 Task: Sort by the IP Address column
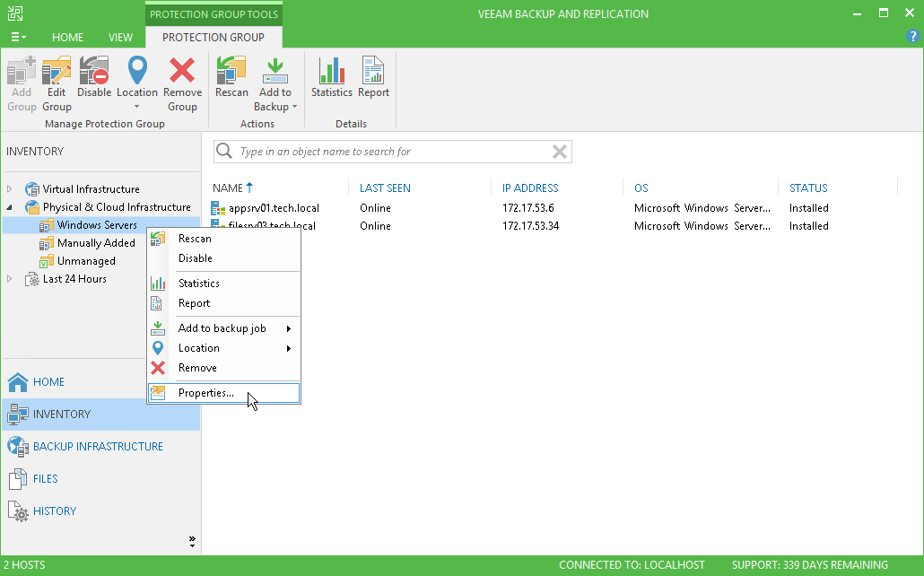tap(530, 188)
